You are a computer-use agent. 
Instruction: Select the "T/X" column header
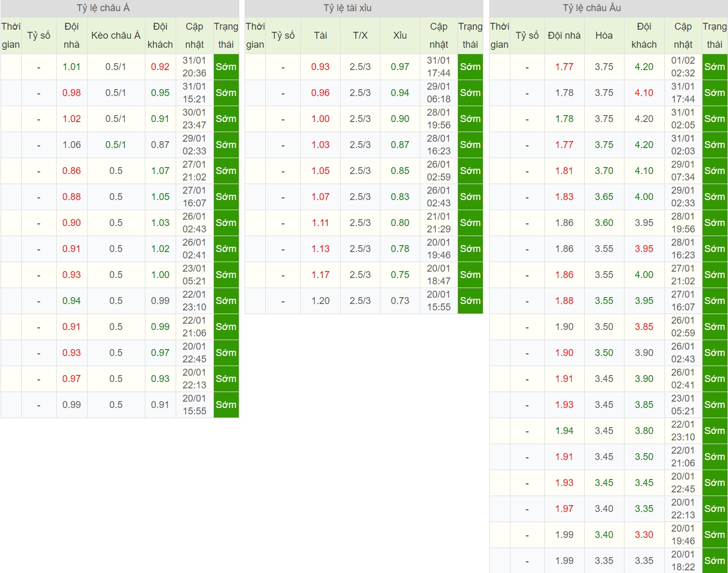(360, 36)
